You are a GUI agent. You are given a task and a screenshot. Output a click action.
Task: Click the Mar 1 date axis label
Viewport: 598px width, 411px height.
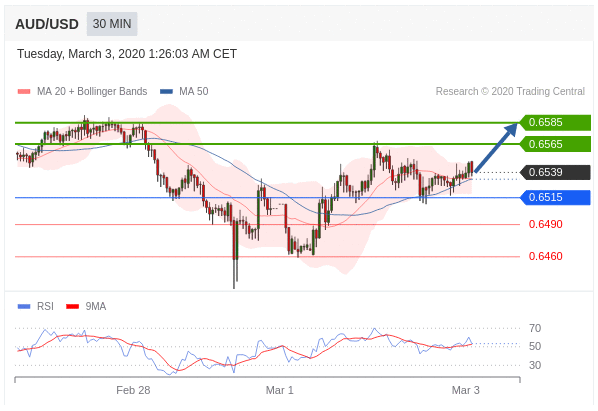[x=280, y=390]
